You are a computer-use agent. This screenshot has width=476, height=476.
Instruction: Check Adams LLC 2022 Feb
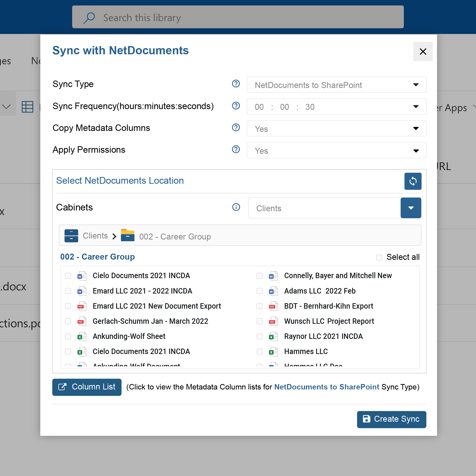[x=260, y=291]
